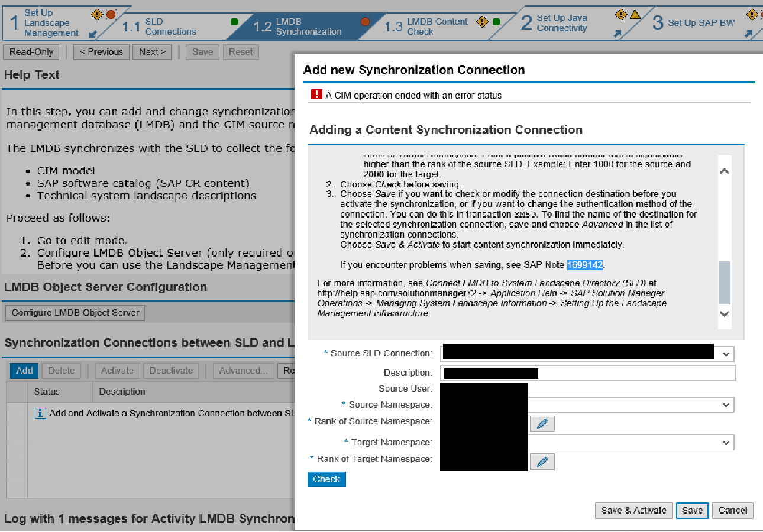Click the pencil icon for Rank of Target Namespace
The height and width of the screenshot is (532, 763).
[542, 462]
